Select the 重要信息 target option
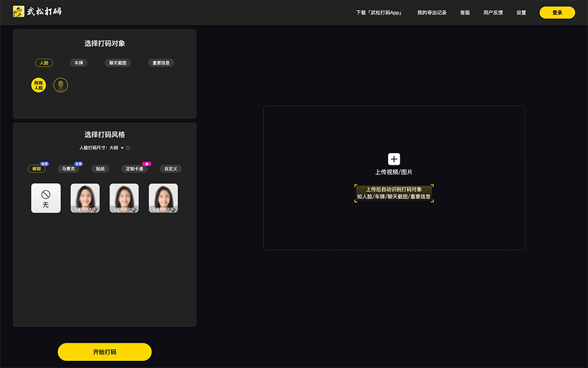588x368 pixels. coord(161,63)
